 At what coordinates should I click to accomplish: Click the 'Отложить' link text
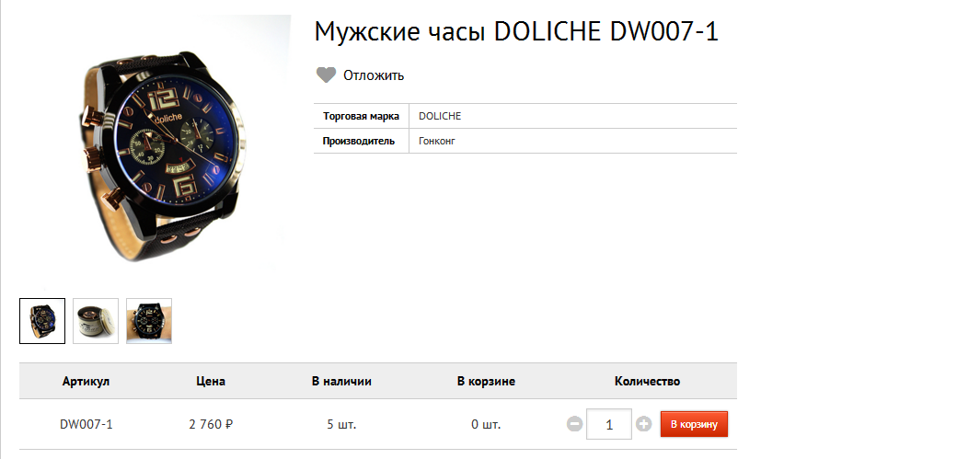(374, 75)
